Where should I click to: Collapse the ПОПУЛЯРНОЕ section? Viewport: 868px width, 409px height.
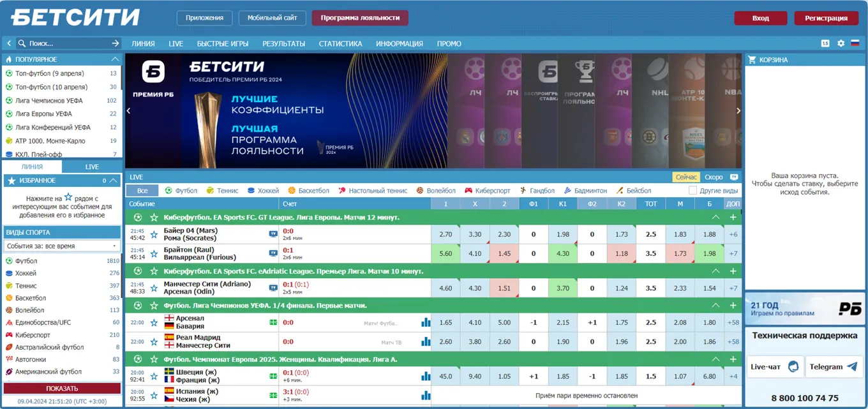coord(114,59)
